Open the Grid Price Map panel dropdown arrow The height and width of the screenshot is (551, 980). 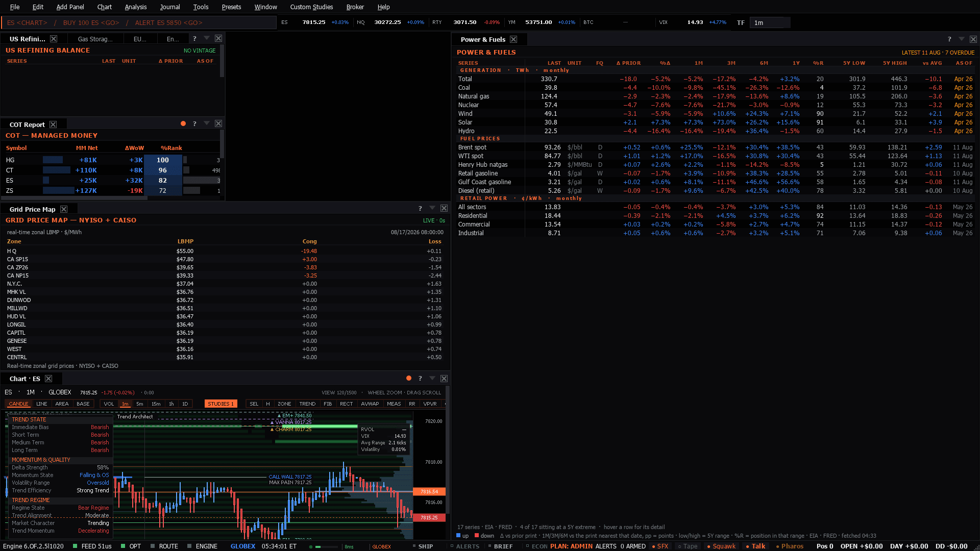pos(432,208)
